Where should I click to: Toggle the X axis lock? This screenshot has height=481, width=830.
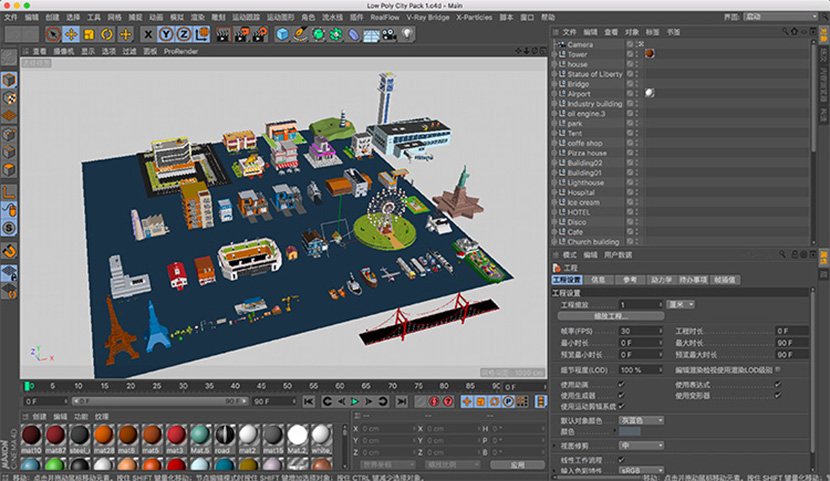148,34
